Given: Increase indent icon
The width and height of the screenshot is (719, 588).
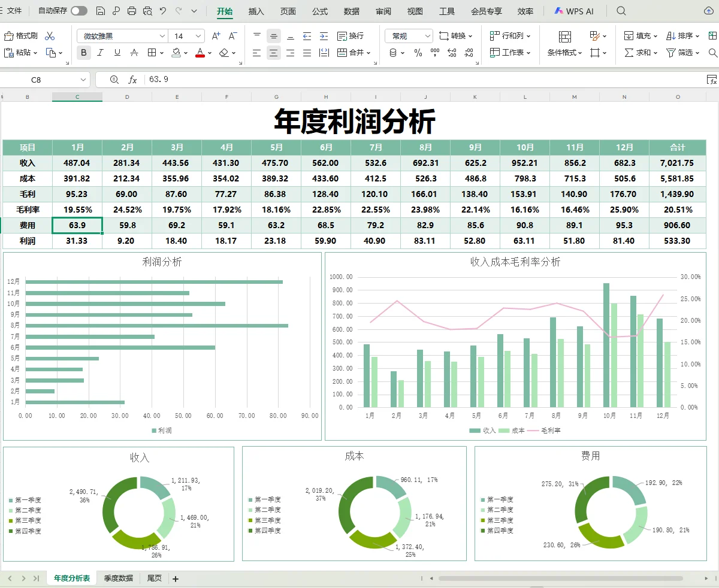Looking at the screenshot, I should [x=324, y=36].
